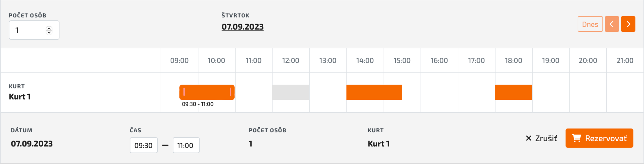Screen dimensions: 644x164
Task: Edit the start time field 09:30
Action: click(x=144, y=145)
